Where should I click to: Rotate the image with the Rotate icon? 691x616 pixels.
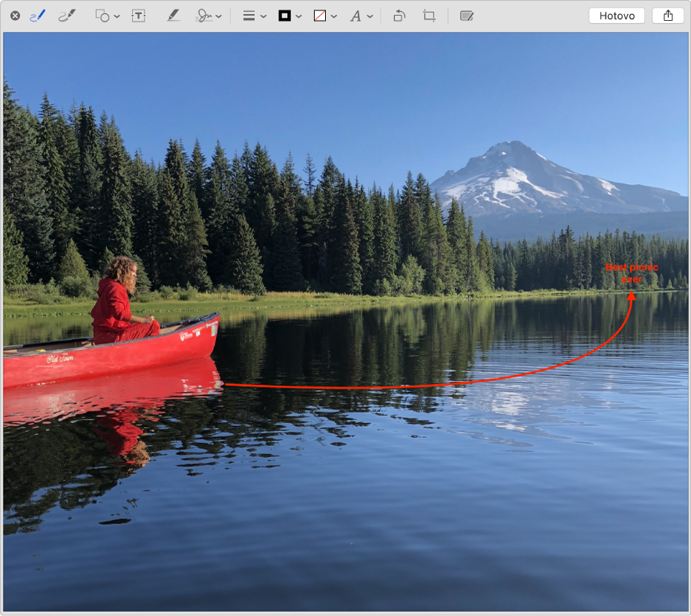(x=399, y=16)
